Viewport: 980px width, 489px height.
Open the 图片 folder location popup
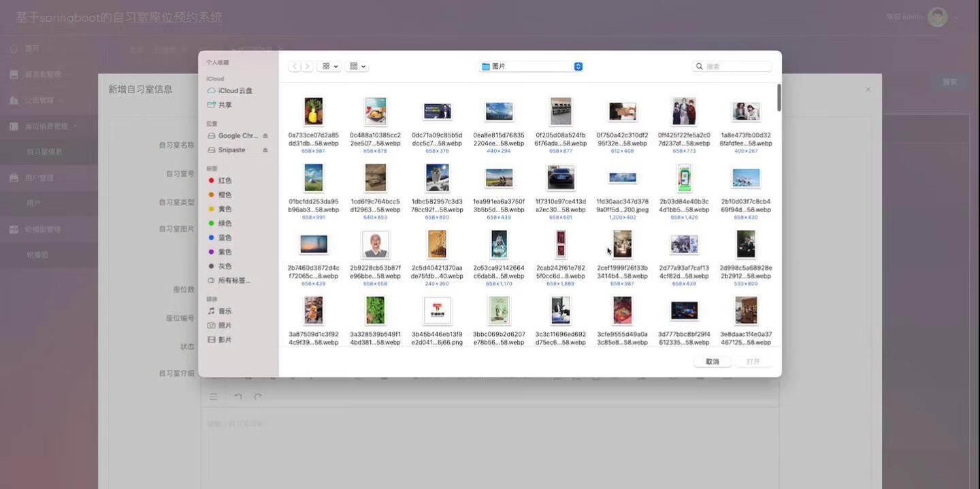click(x=532, y=67)
